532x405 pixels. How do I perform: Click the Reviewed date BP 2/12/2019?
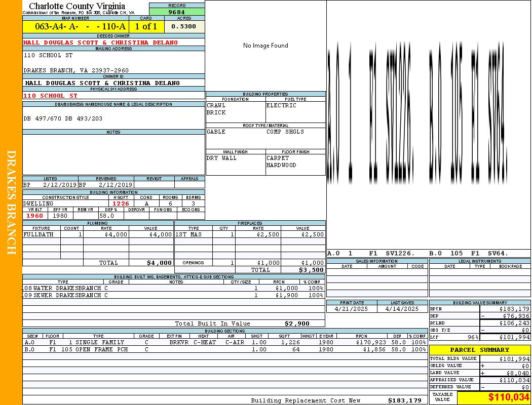[106, 185]
